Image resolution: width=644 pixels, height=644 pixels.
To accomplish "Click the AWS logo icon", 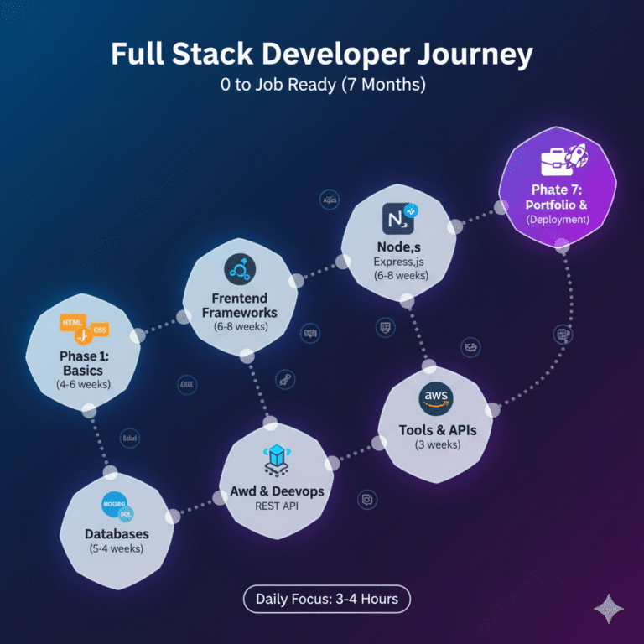I will tap(436, 397).
